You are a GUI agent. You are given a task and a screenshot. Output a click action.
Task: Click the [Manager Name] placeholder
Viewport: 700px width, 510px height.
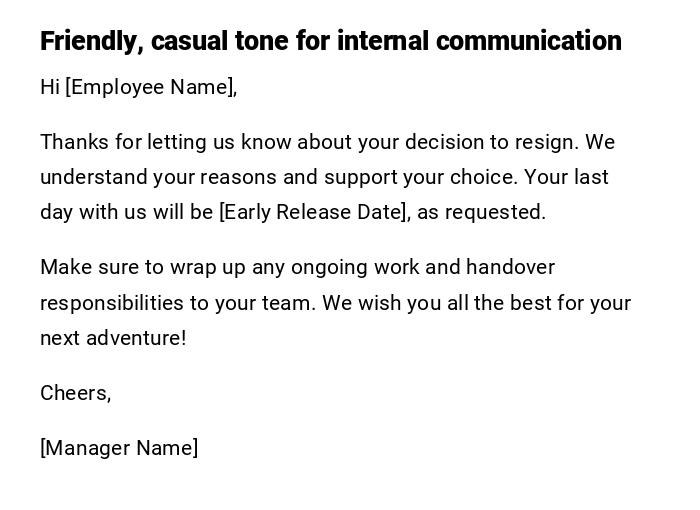(119, 448)
